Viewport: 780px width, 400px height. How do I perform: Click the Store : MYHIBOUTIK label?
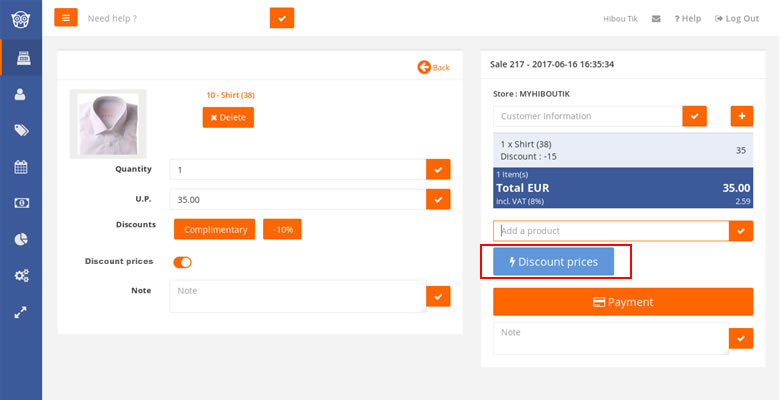click(x=531, y=94)
